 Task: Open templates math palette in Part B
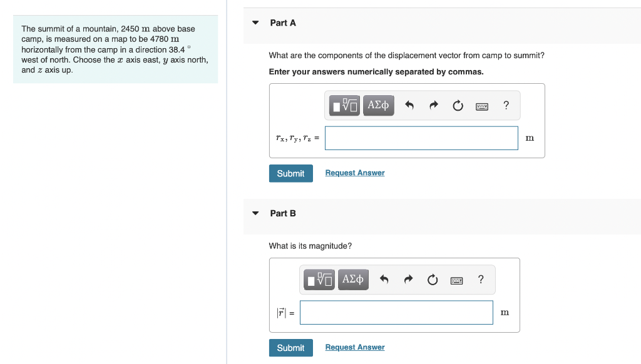click(319, 280)
